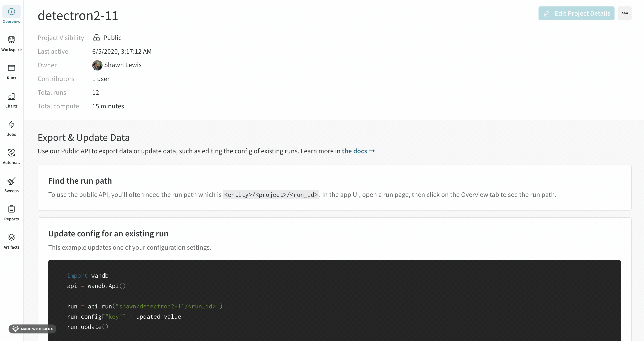Open the three-dot project options menu
This screenshot has width=644, height=342.
coord(625,13)
